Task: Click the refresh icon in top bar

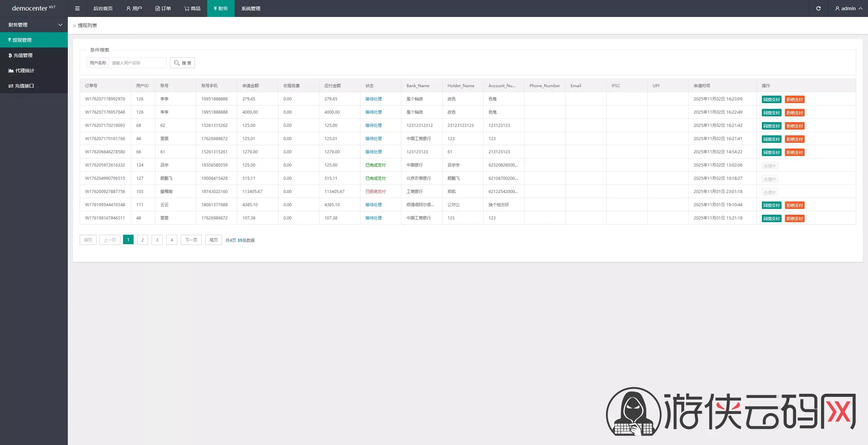Action: click(818, 8)
